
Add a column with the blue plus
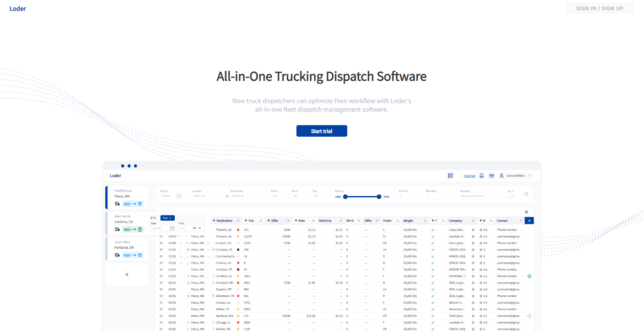click(529, 221)
